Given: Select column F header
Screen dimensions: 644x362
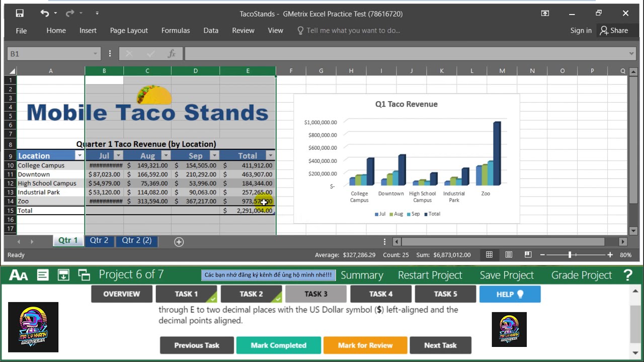Looking at the screenshot, I should (291, 71).
